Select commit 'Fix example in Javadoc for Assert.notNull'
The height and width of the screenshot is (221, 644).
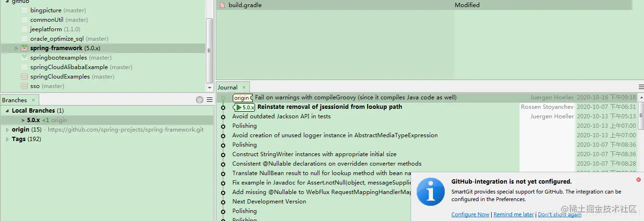[x=322, y=183]
